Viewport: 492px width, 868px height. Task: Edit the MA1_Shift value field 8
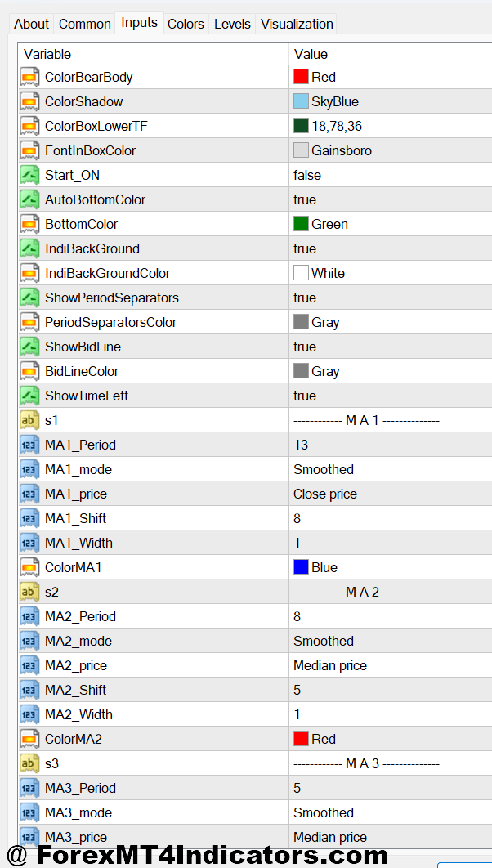tap(297, 518)
